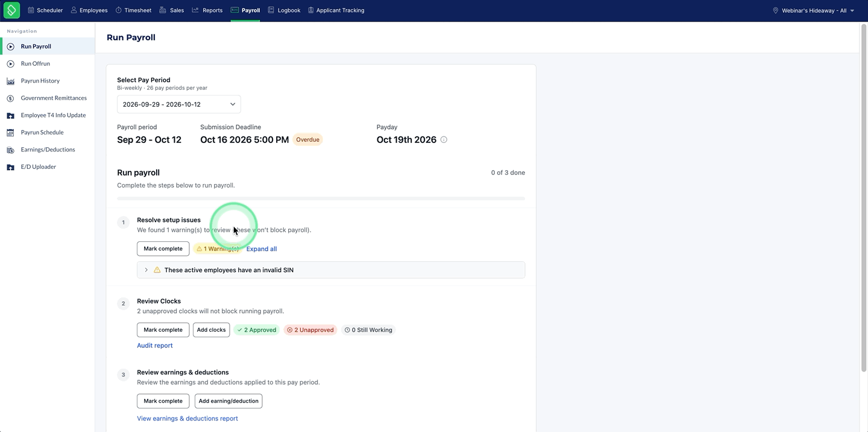The image size is (868, 432).
Task: Click the green app logo icon
Action: [x=11, y=10]
